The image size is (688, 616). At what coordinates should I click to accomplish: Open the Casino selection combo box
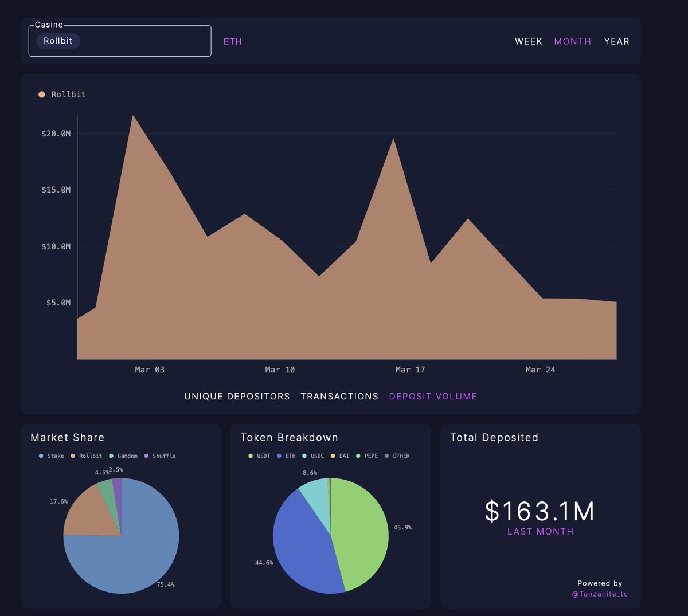tap(120, 41)
